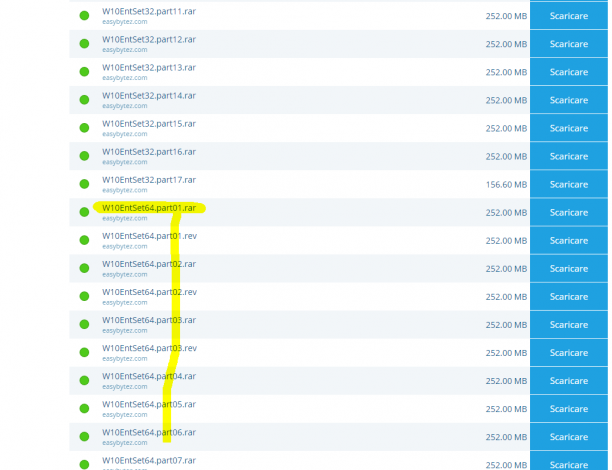Click easybytez.com host under W10EntSet32.part17.rar

(x=125, y=190)
